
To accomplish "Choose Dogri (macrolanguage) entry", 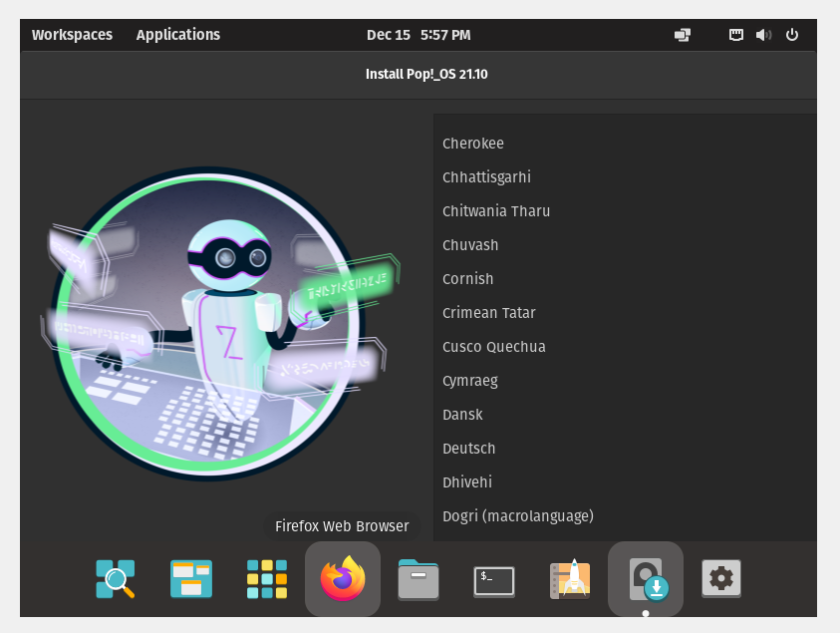I will [x=625, y=516].
